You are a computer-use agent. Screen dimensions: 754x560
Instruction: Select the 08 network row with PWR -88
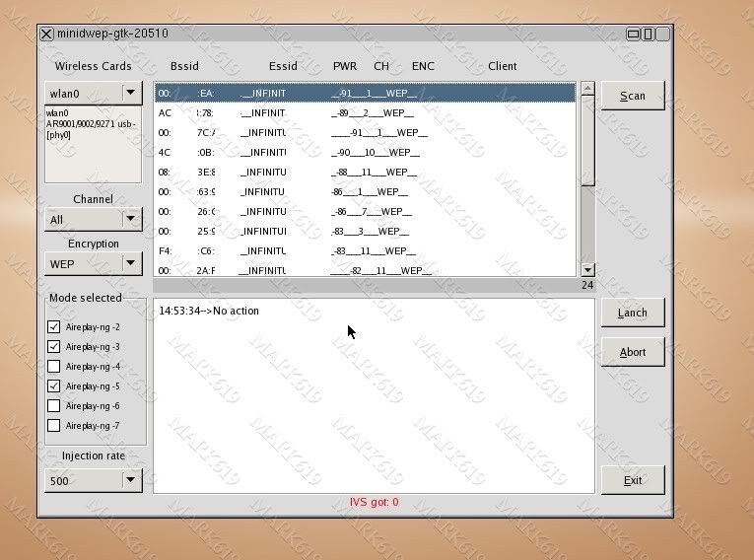point(365,172)
